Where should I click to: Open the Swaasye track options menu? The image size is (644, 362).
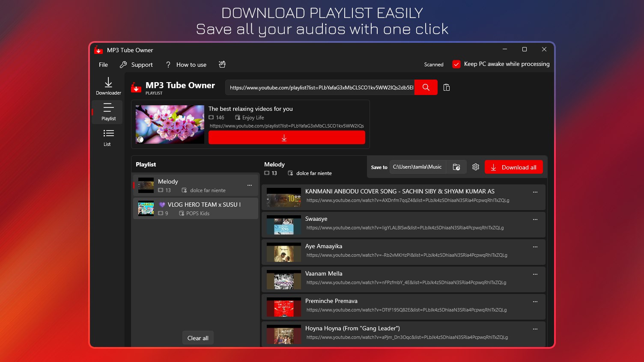[x=535, y=220]
